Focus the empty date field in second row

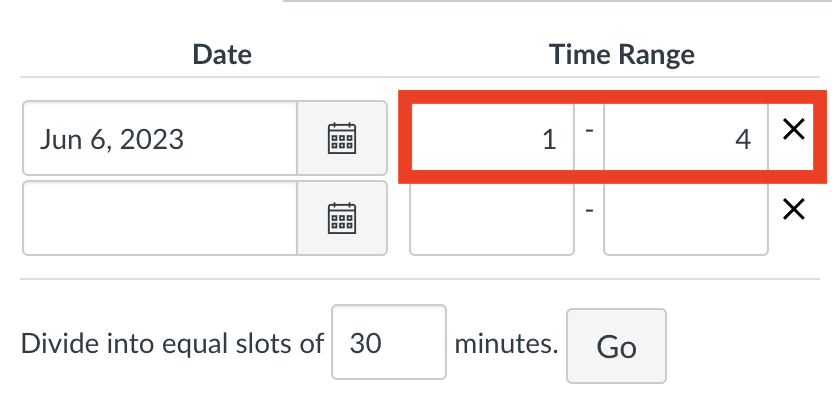tap(160, 218)
